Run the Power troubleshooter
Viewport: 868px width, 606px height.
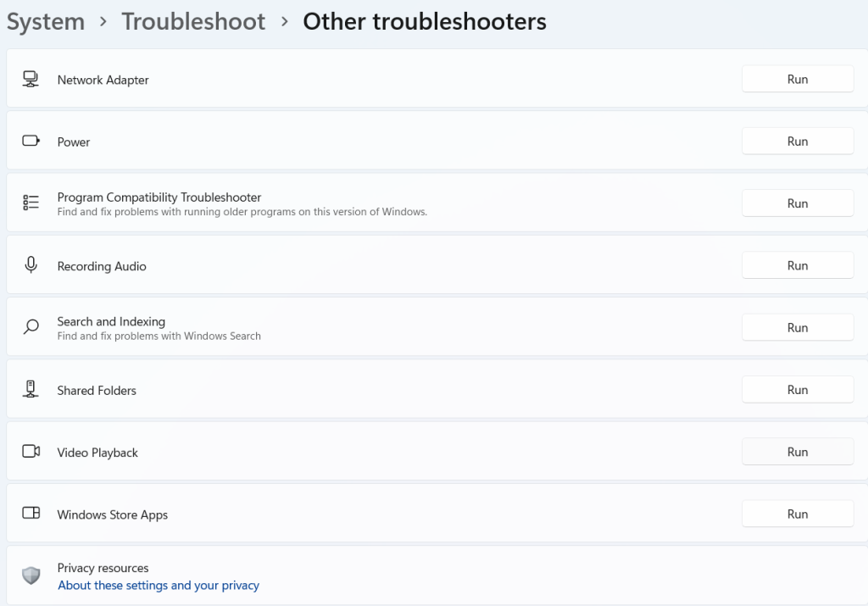[x=798, y=142]
